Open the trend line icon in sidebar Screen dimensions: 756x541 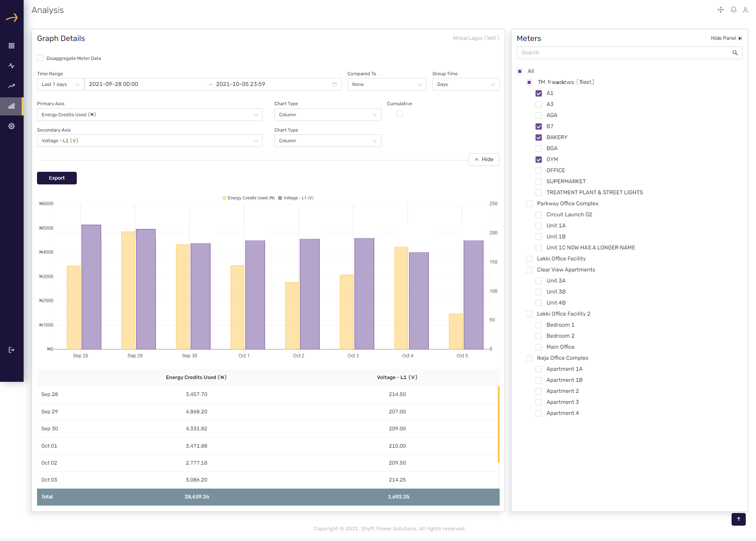11,86
